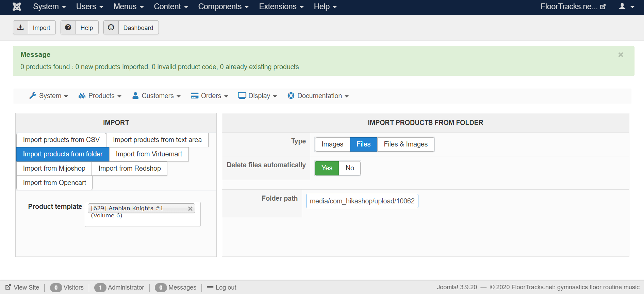Click the Dashboard clock icon
The height and width of the screenshot is (294, 644).
point(111,27)
